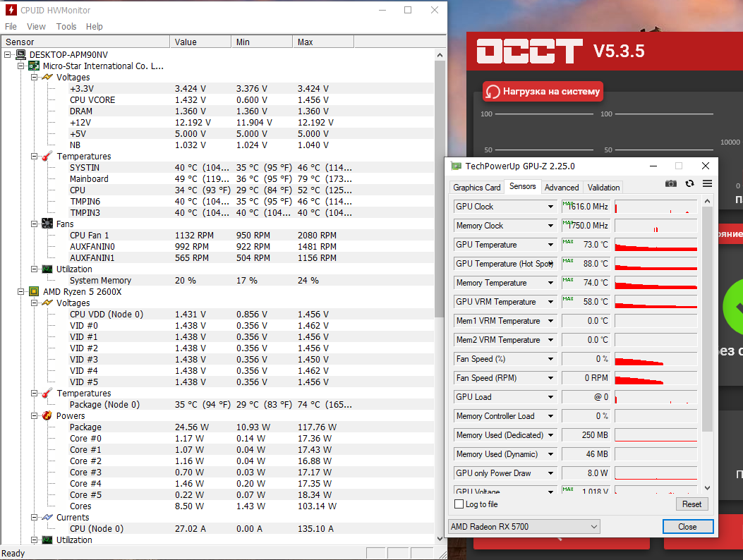
Task: Collapse the DESKTOP-APM90NV tree node
Action: [x=8, y=54]
